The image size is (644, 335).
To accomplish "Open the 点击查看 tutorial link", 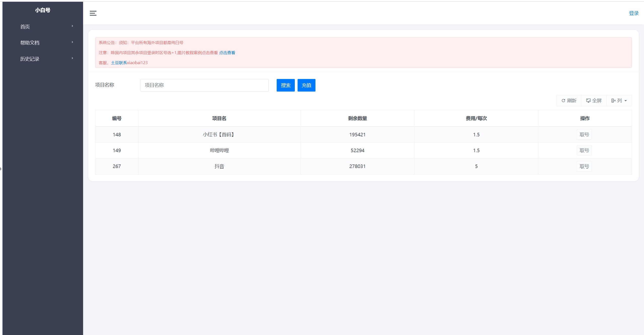I will coord(227,53).
